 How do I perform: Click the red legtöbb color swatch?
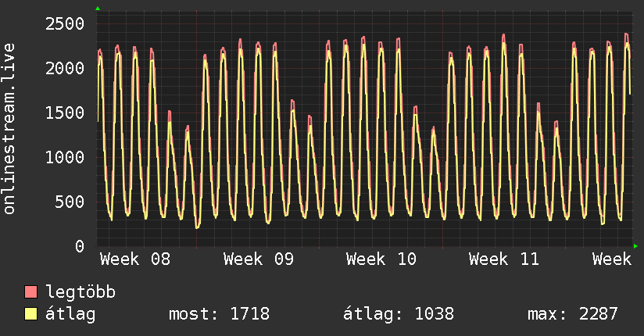[x=31, y=293]
